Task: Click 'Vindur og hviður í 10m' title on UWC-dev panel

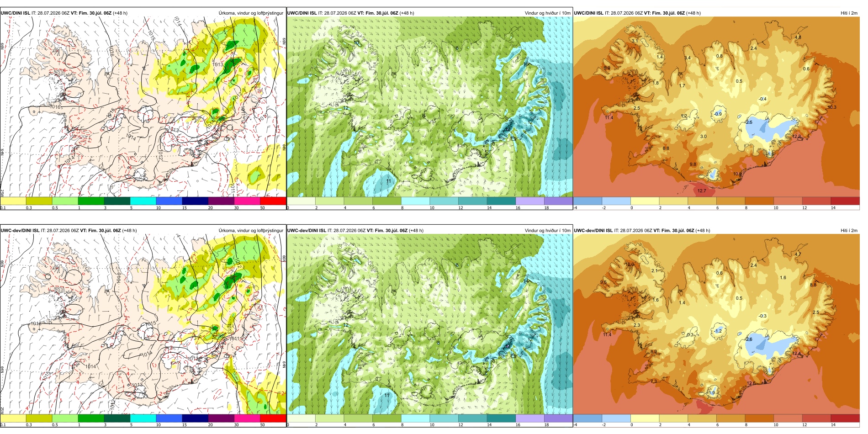Action: pyautogui.click(x=547, y=231)
